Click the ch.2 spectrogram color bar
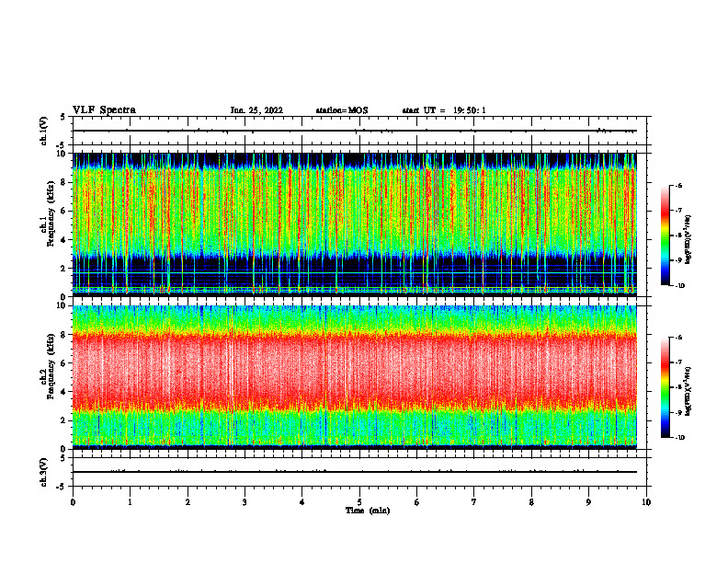728x563 pixels. tap(665, 387)
